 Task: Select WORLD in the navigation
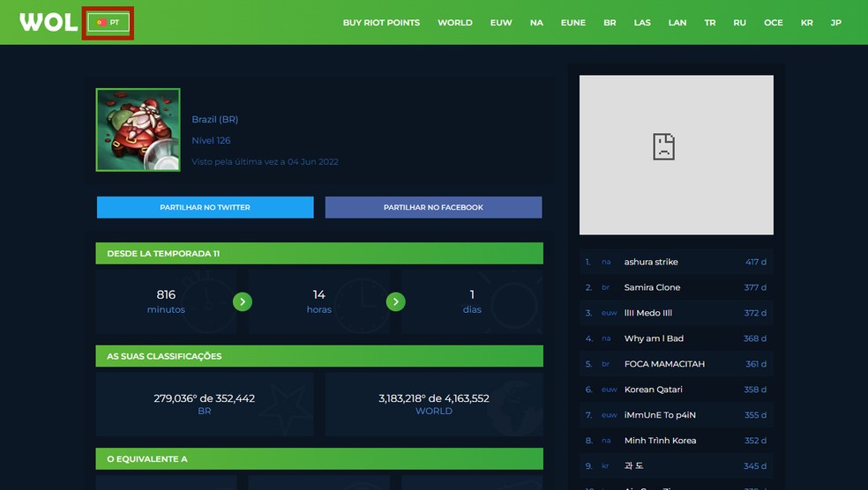pyautogui.click(x=455, y=23)
